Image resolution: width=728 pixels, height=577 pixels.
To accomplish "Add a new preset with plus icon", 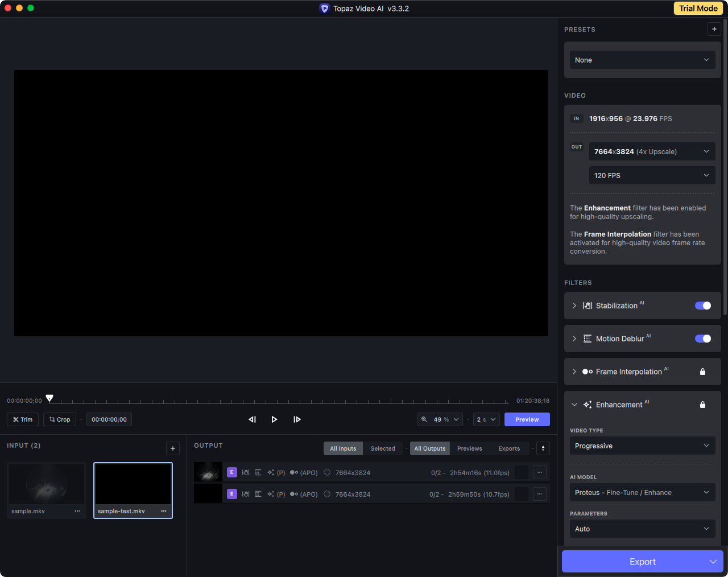I will coord(714,29).
